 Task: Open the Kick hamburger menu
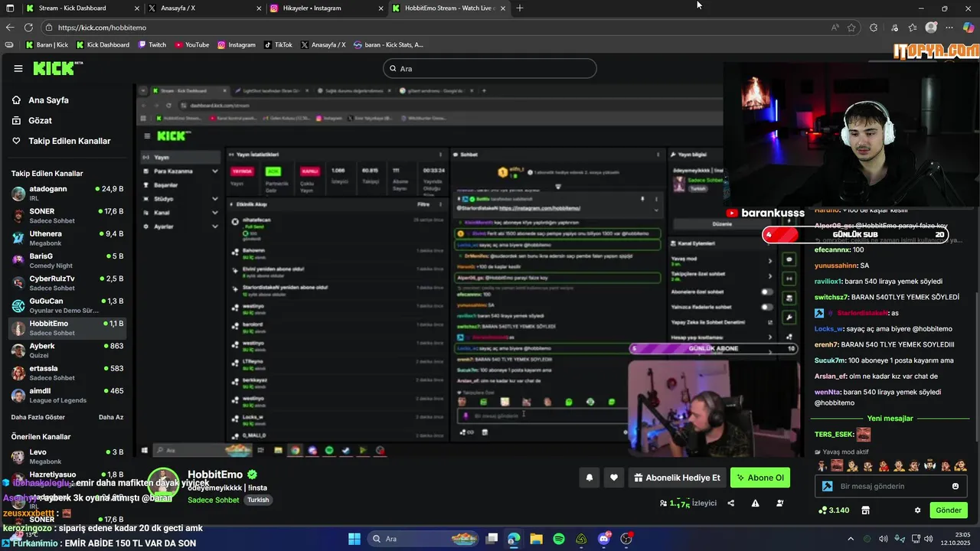[x=18, y=68]
